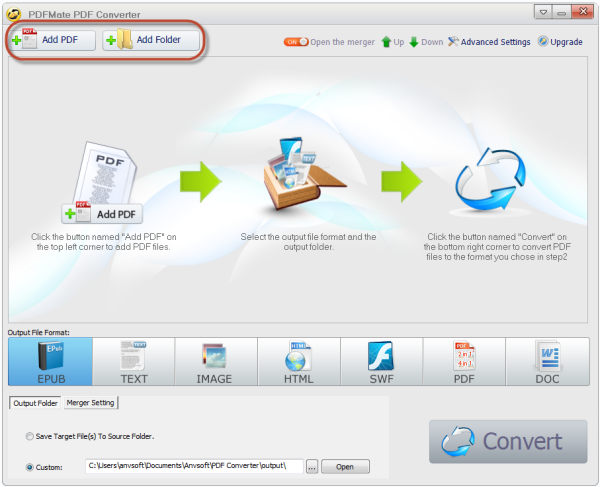Browse for folder with the ... button
600x487 pixels.
click(312, 467)
